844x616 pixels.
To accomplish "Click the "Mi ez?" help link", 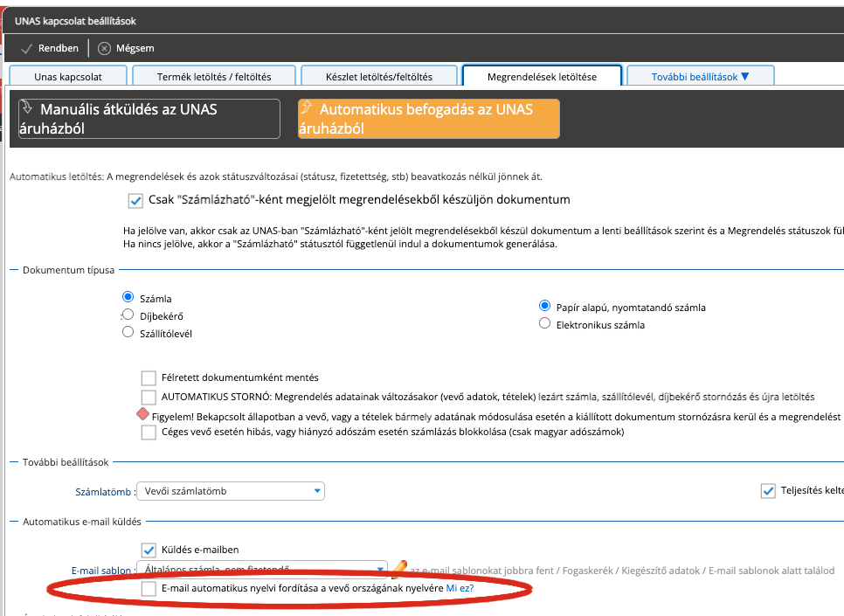I will click(460, 590).
